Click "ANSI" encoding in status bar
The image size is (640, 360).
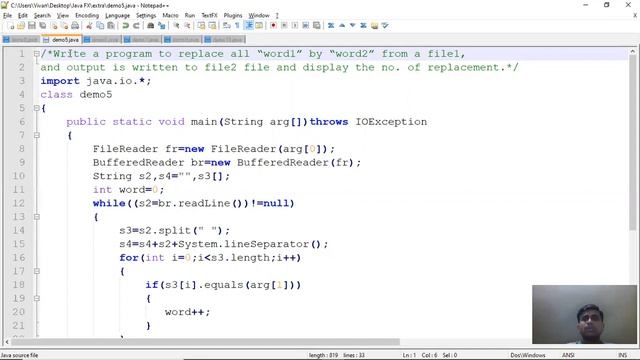tap(568, 355)
